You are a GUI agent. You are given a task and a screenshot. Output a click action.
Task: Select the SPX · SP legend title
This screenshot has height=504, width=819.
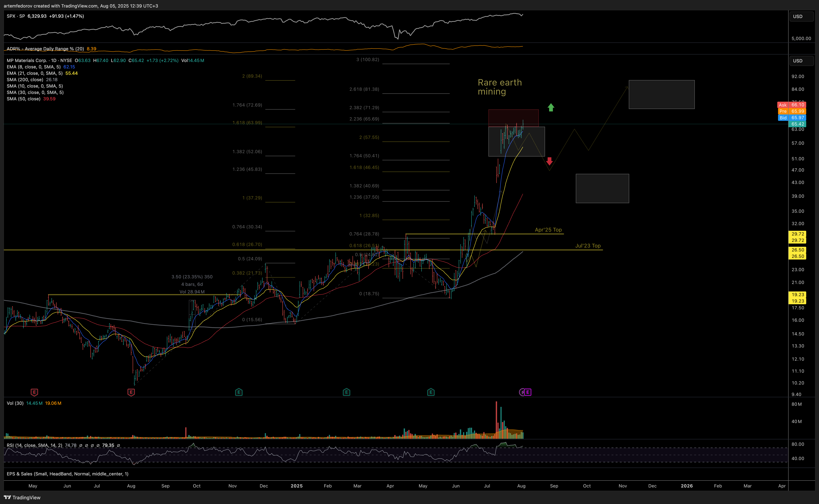coord(16,16)
